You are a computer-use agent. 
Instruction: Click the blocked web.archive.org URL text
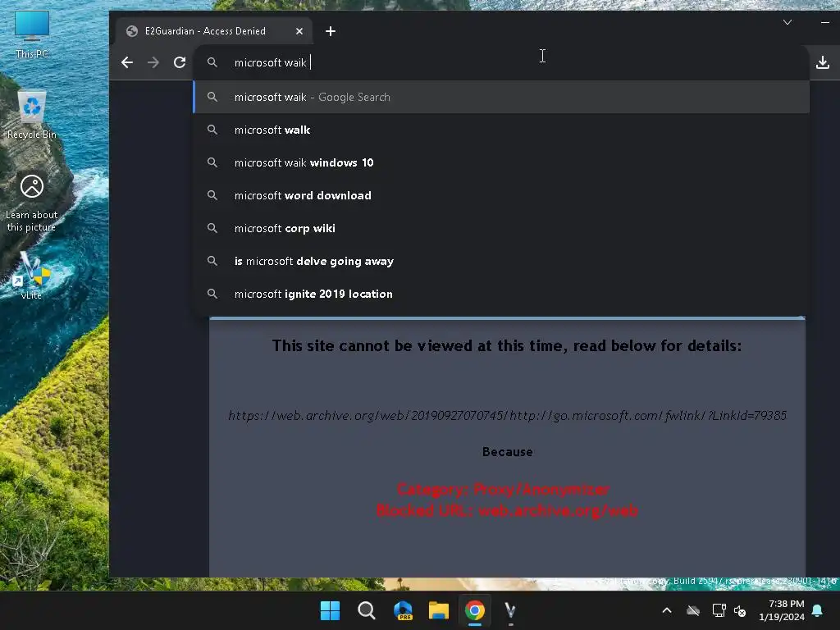(507, 415)
